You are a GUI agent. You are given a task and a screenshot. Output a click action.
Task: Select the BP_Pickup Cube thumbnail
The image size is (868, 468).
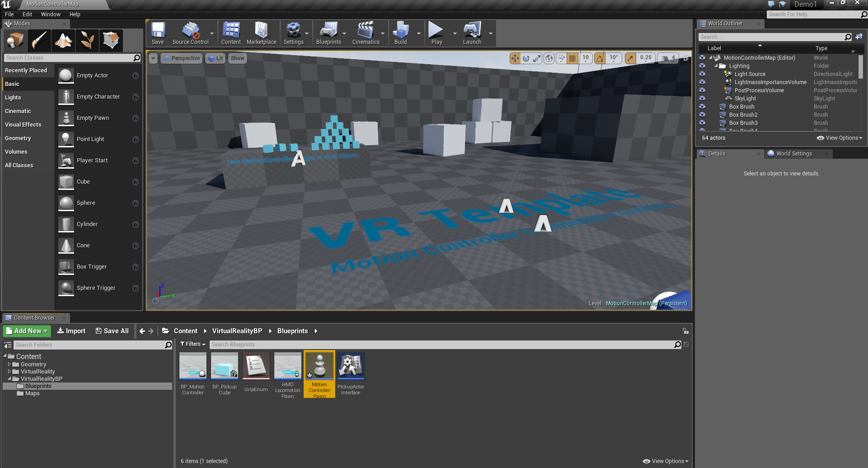[x=224, y=366]
